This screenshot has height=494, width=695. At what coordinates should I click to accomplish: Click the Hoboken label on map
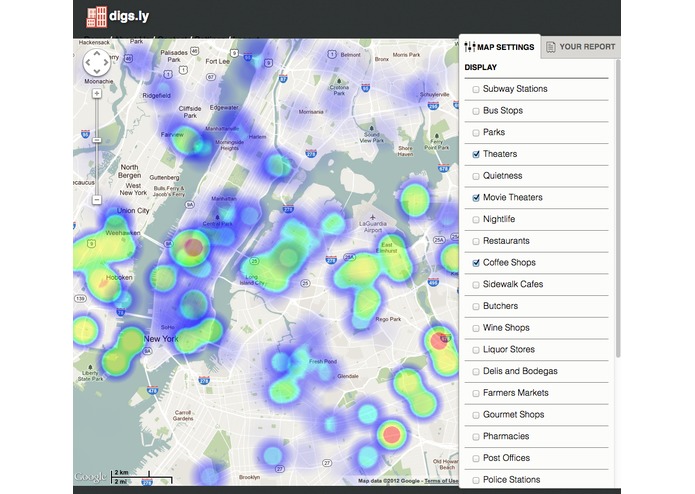[119, 277]
